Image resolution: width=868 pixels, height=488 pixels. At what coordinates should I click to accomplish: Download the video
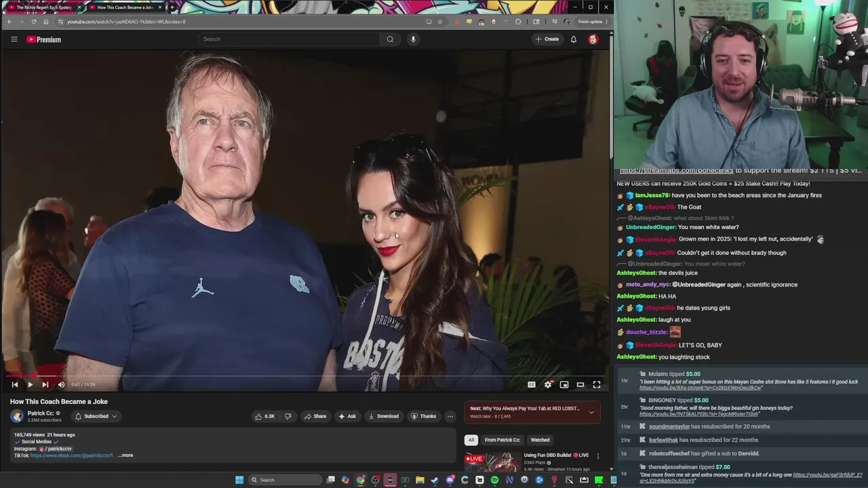click(384, 416)
